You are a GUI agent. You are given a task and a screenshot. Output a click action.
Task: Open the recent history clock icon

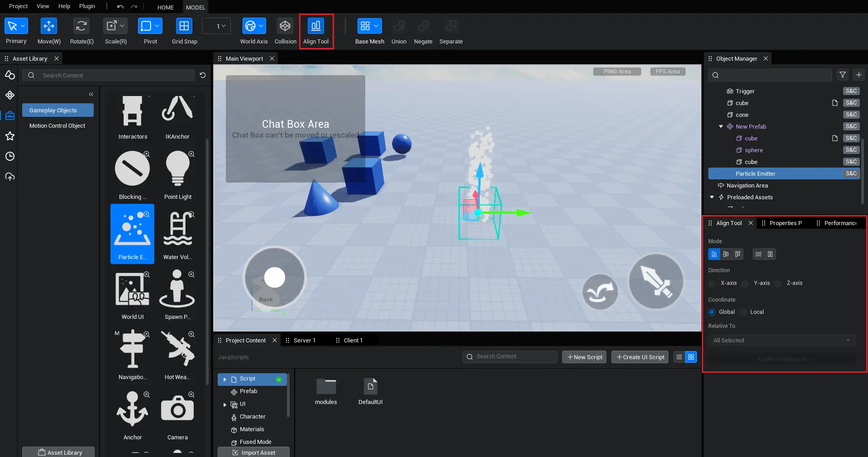coord(10,156)
